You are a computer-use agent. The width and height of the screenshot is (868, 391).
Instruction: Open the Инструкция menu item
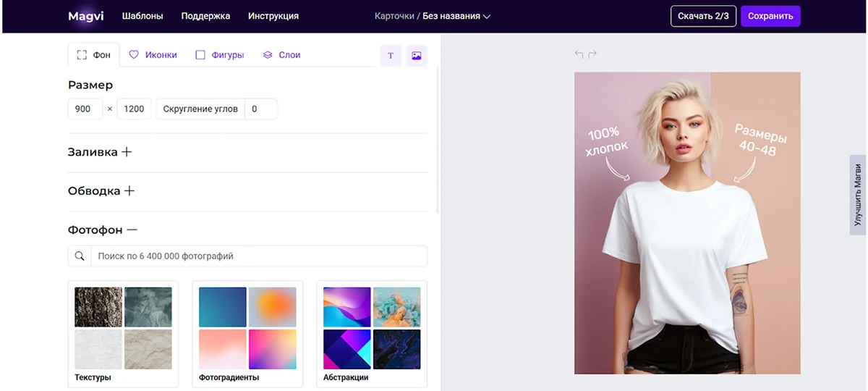tap(273, 16)
